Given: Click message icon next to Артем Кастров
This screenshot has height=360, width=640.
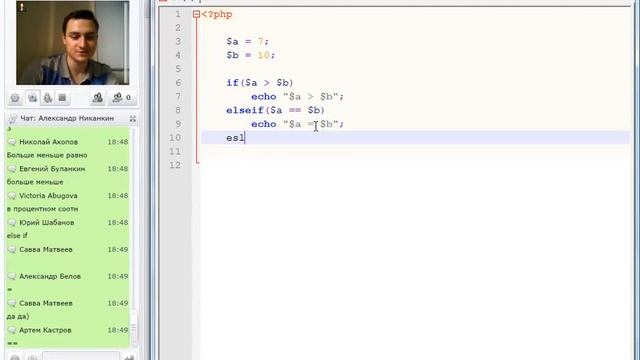Looking at the screenshot, I should pyautogui.click(x=12, y=331).
